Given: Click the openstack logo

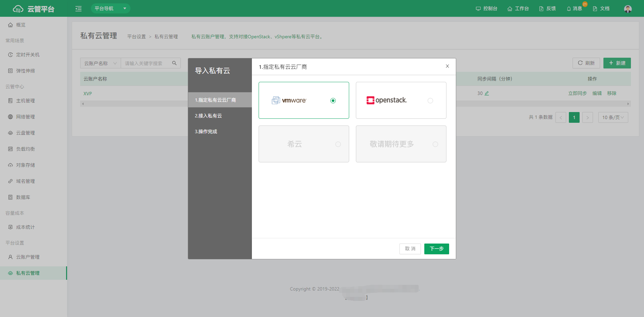Looking at the screenshot, I should pyautogui.click(x=387, y=100).
